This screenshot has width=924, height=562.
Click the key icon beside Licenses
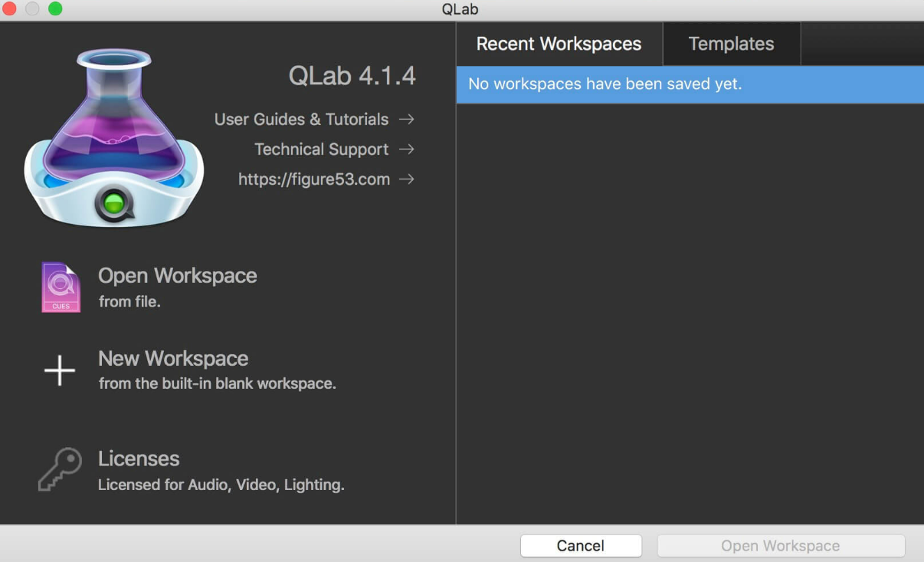(x=60, y=470)
